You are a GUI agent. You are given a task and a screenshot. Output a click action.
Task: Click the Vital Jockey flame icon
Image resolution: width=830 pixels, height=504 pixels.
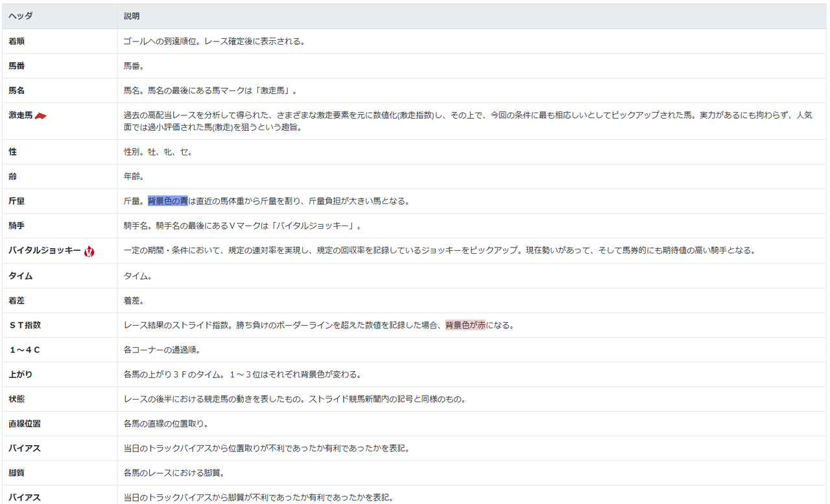coord(89,251)
